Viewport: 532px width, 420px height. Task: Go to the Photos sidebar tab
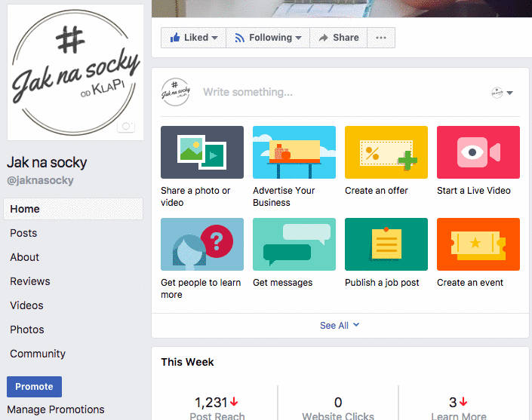point(27,330)
